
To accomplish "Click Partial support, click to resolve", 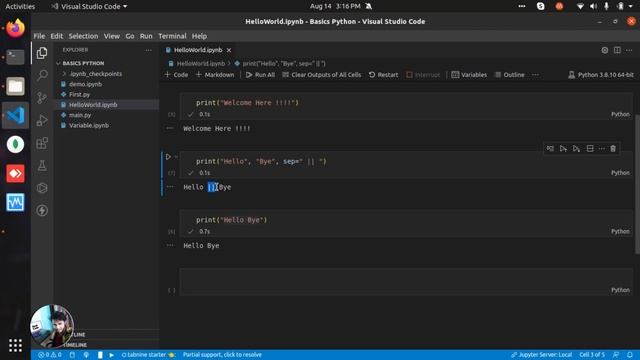I will (222, 355).
